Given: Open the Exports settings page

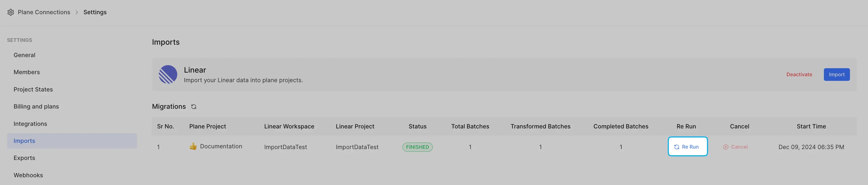Looking at the screenshot, I should 24,158.
